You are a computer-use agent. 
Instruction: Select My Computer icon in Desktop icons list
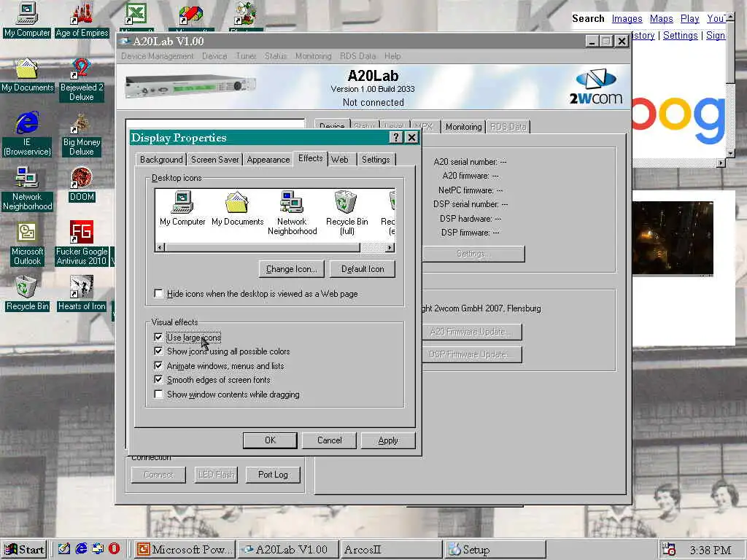pos(182,209)
